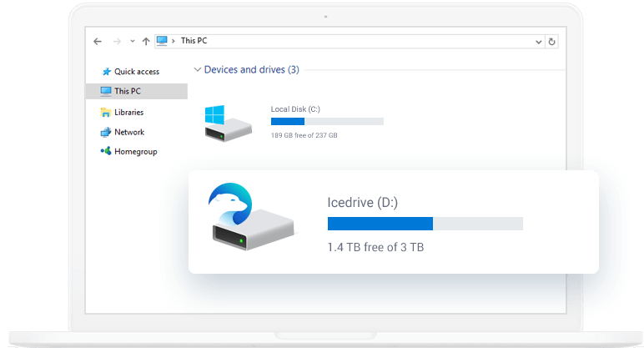Image resolution: width=644 pixels, height=348 pixels.
Task: Click the Forward navigation arrow
Action: (117, 41)
